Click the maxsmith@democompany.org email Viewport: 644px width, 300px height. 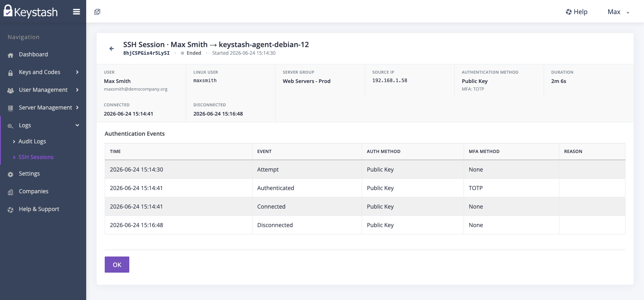136,89
